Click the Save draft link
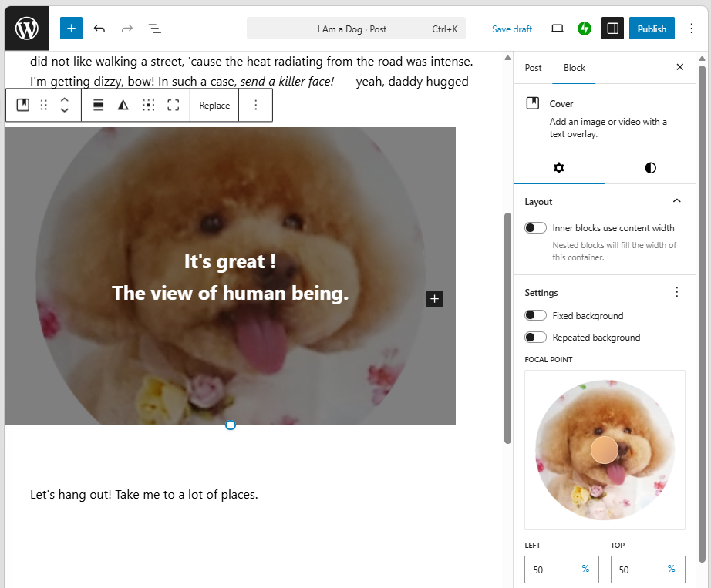 512,29
